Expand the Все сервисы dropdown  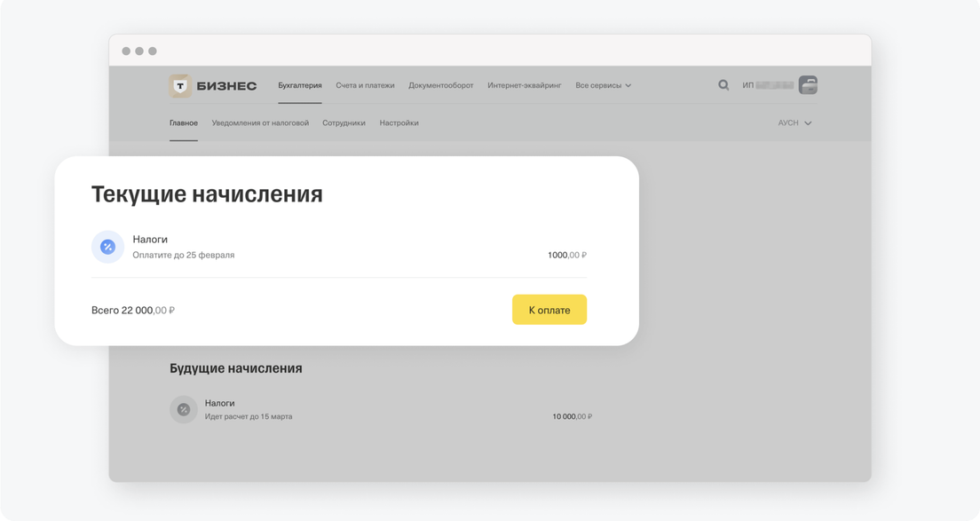pos(603,85)
